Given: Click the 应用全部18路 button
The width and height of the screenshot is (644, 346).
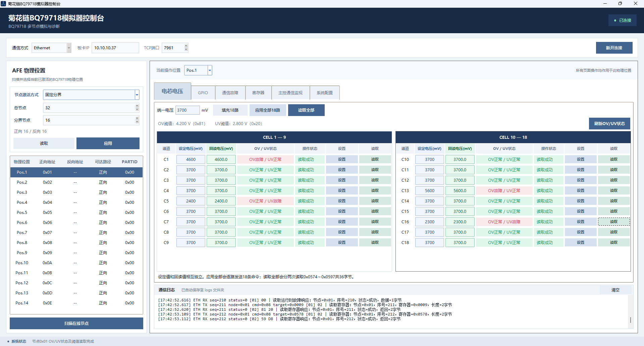Looking at the screenshot, I should pos(268,110).
